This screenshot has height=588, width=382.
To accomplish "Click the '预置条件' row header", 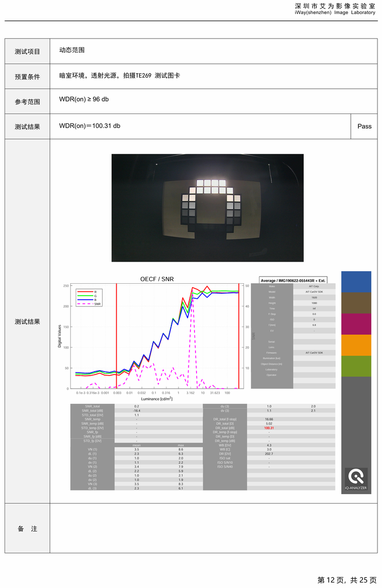I will (27, 76).
